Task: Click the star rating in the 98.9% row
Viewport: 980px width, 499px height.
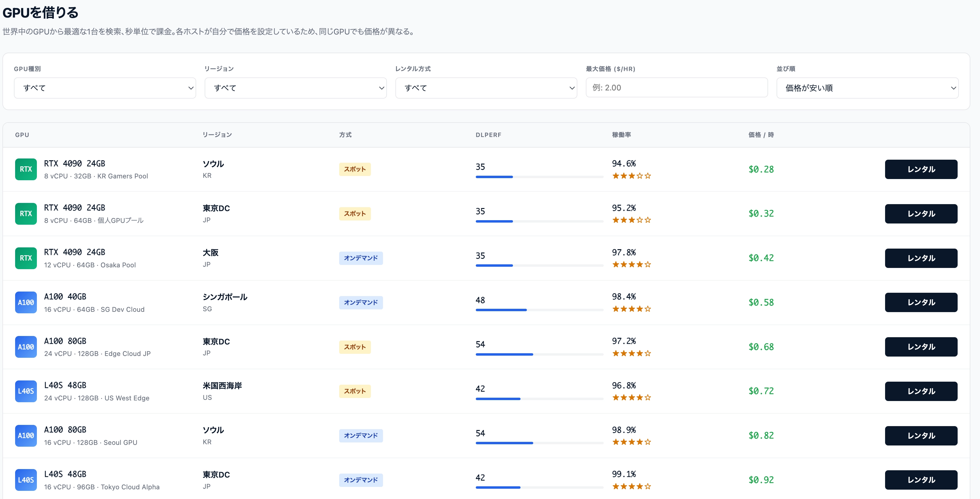Action: point(631,442)
